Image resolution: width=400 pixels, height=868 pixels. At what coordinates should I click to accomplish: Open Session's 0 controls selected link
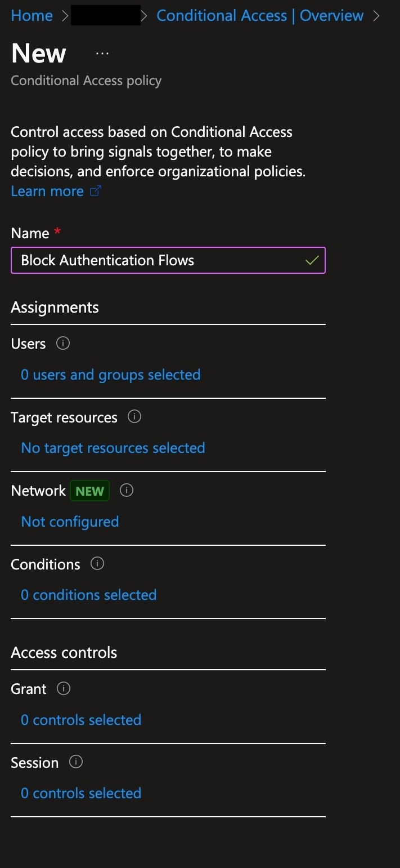pyautogui.click(x=81, y=793)
